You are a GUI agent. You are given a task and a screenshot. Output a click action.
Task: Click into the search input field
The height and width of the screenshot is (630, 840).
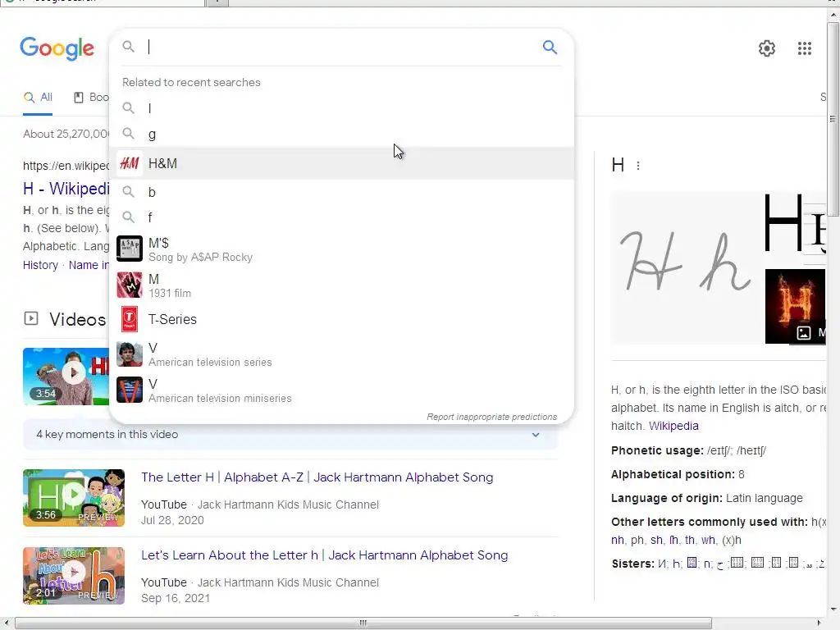(342, 47)
